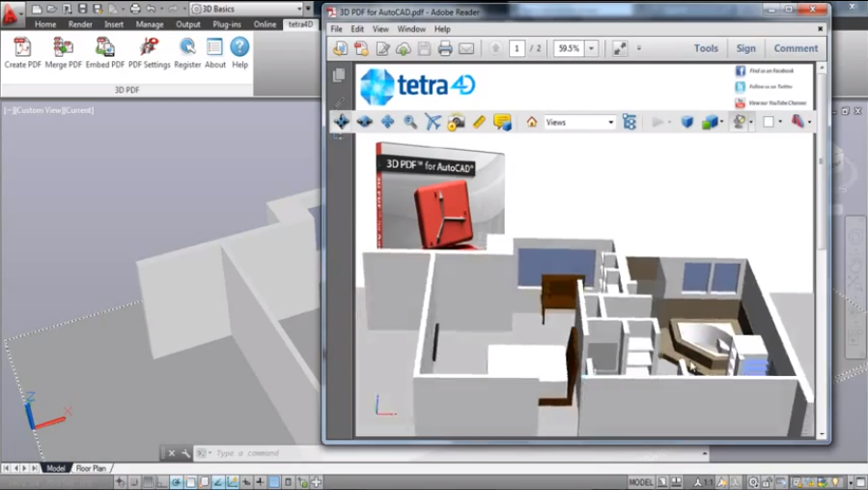This screenshot has height=490, width=868.
Task: Open the Home ribbon tab
Action: (44, 24)
